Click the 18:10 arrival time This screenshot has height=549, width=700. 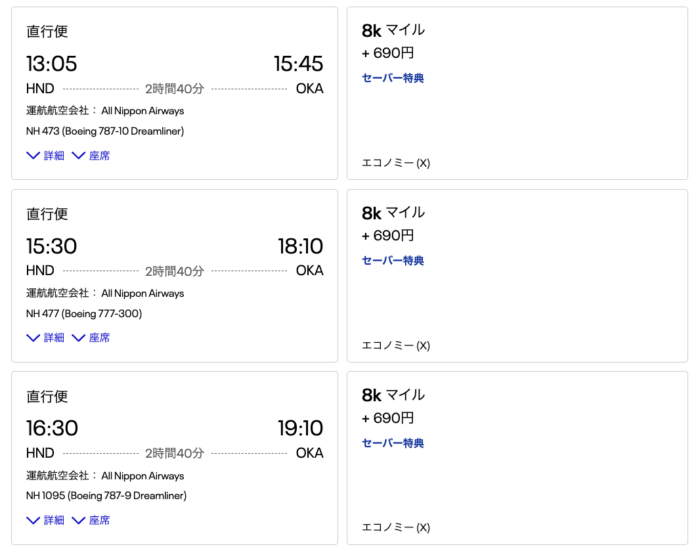tap(300, 246)
